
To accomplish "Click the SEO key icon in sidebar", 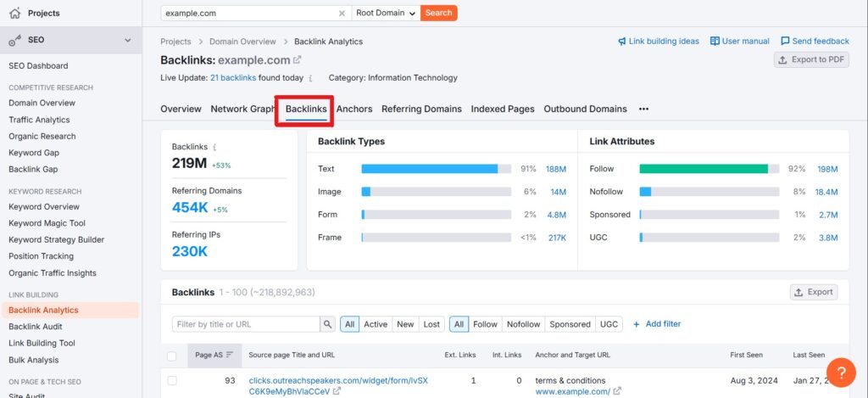I will [15, 40].
